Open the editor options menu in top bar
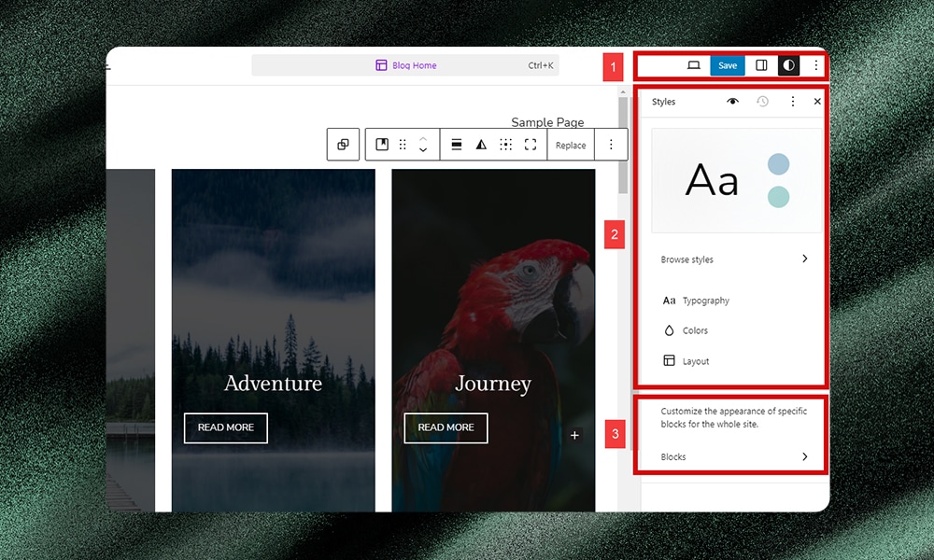 [815, 65]
